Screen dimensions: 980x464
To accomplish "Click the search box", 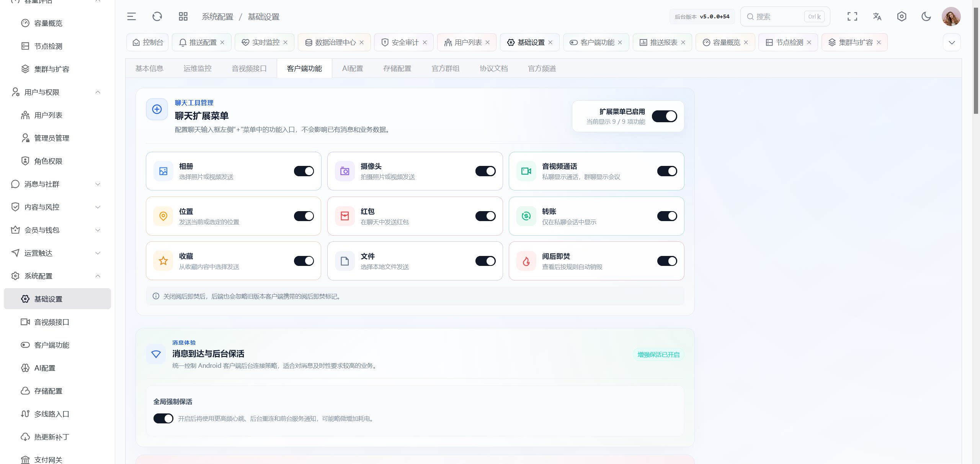I will 785,16.
